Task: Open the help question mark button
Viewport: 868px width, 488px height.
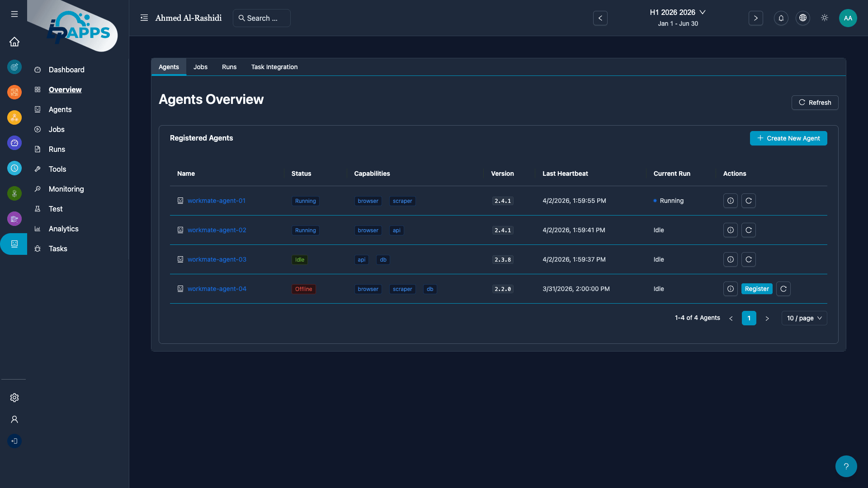Action: (x=846, y=466)
